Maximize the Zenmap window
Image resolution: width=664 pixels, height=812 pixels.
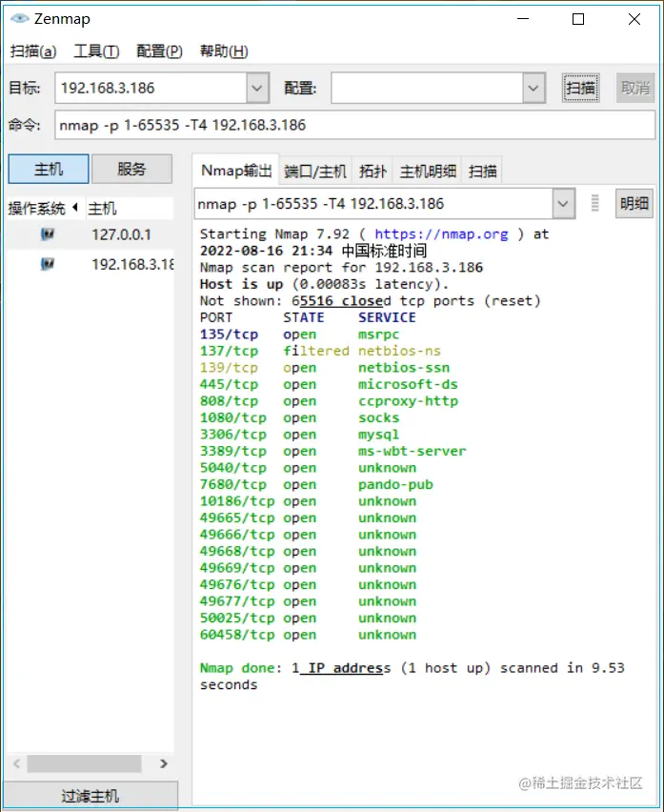578,19
